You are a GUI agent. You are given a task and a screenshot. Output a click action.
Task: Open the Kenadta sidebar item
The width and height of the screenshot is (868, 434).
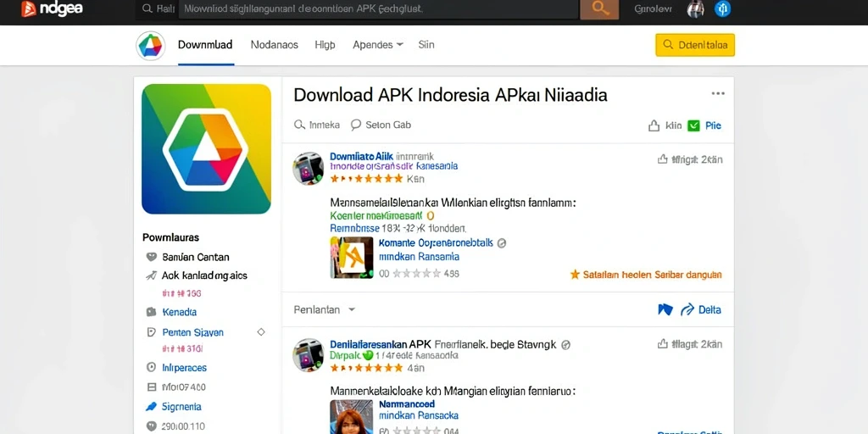click(180, 312)
